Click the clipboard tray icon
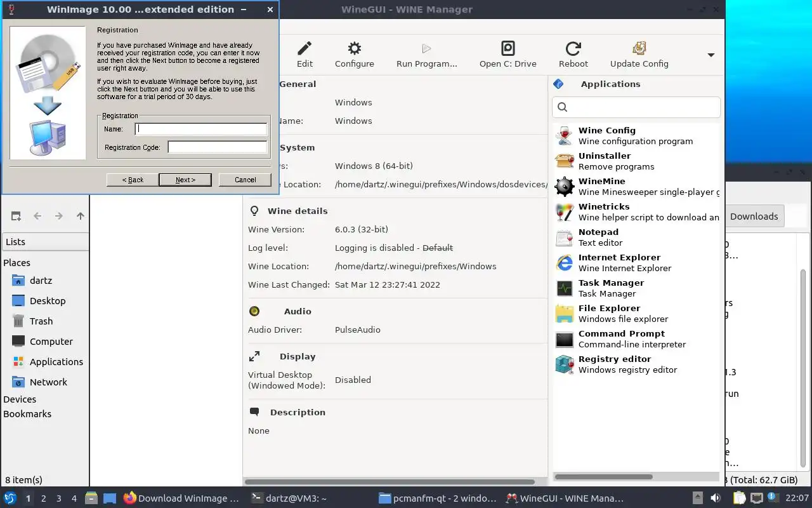Screen dimensions: 812x508 coord(740,498)
